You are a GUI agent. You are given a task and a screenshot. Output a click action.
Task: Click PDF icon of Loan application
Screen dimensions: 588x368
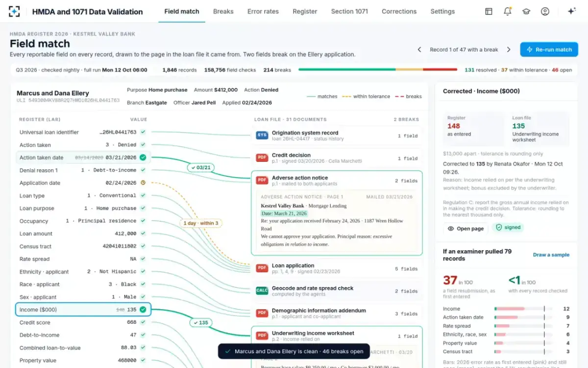[262, 268]
